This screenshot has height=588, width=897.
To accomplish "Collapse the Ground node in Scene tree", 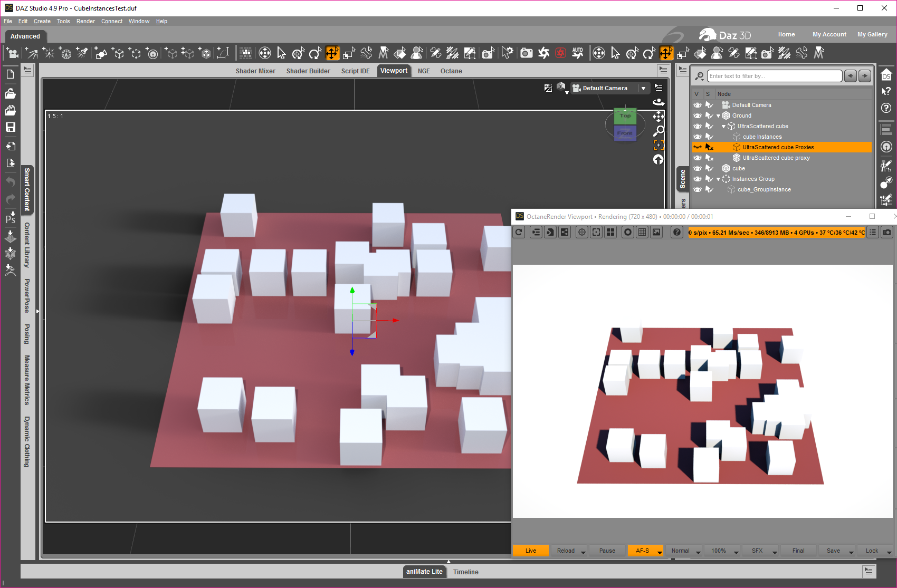I will coord(718,116).
